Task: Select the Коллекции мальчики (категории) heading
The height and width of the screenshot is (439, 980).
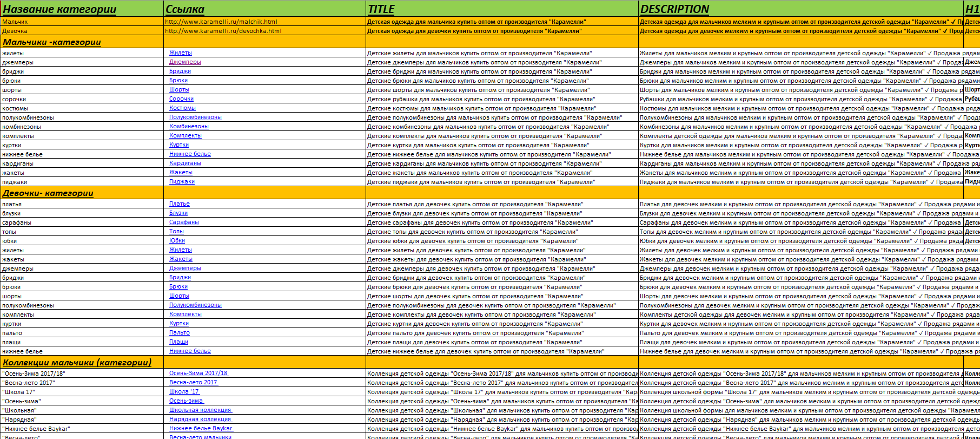Action: (x=82, y=362)
